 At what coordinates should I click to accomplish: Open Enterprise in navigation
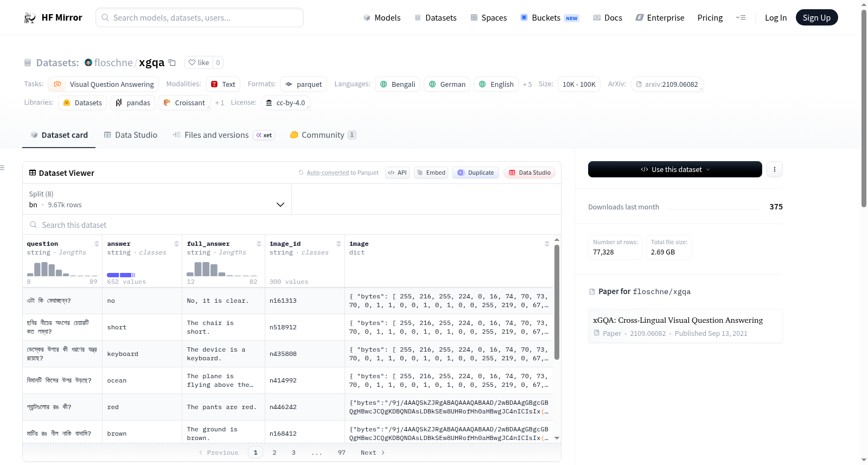660,18
